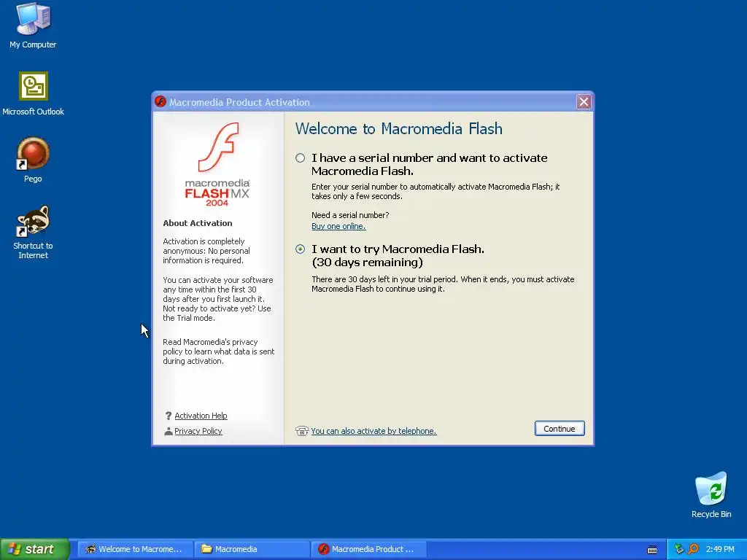Viewport: 747px width, 560px height.
Task: Click the Macromedia Product taskbar button
Action: point(368,549)
